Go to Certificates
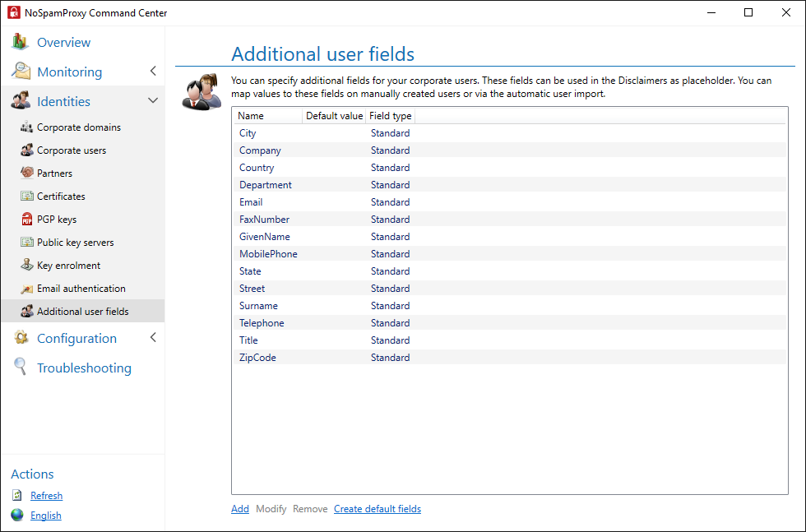 click(x=61, y=197)
